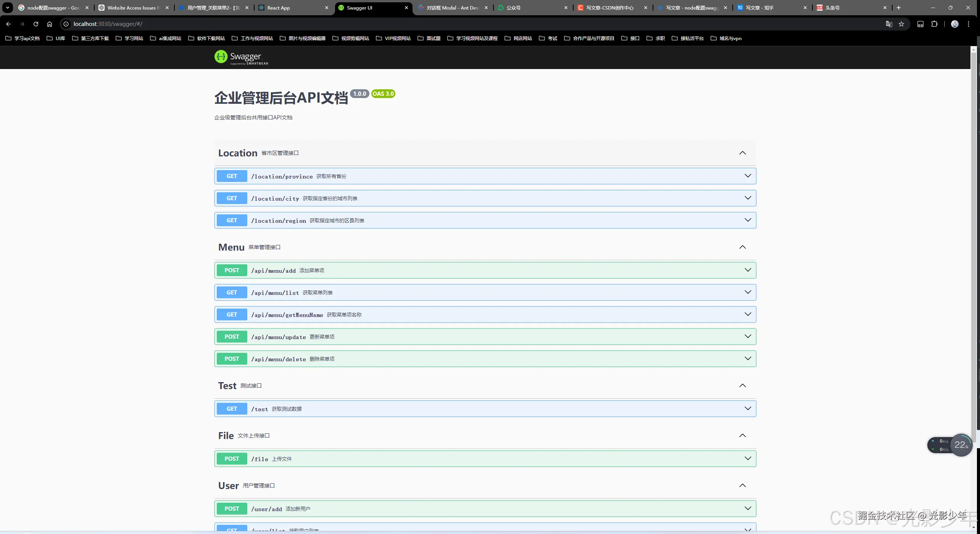Viewport: 980px width, 534px height.
Task: Click the browser reload icon
Action: point(36,24)
